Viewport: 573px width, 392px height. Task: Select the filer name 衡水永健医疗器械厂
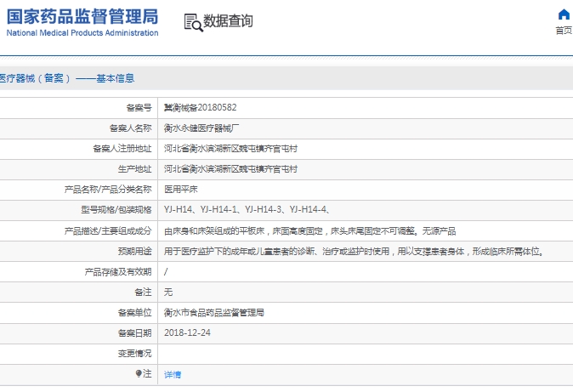pyautogui.click(x=201, y=128)
